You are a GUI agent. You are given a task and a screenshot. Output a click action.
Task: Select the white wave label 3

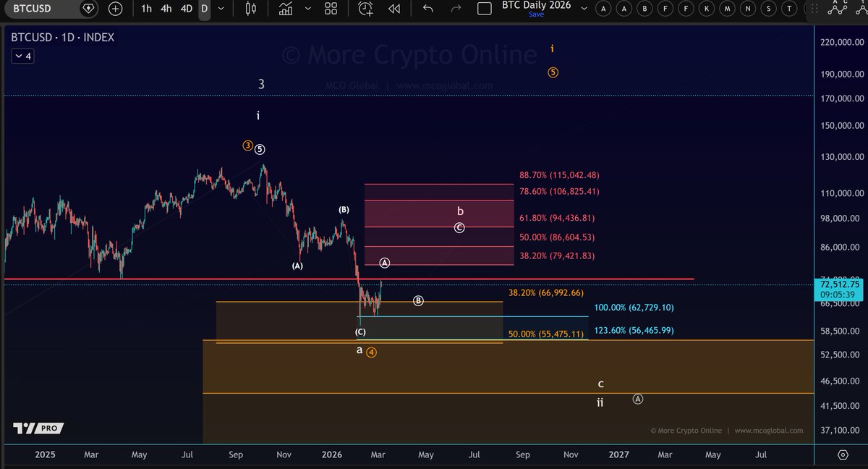pos(261,85)
